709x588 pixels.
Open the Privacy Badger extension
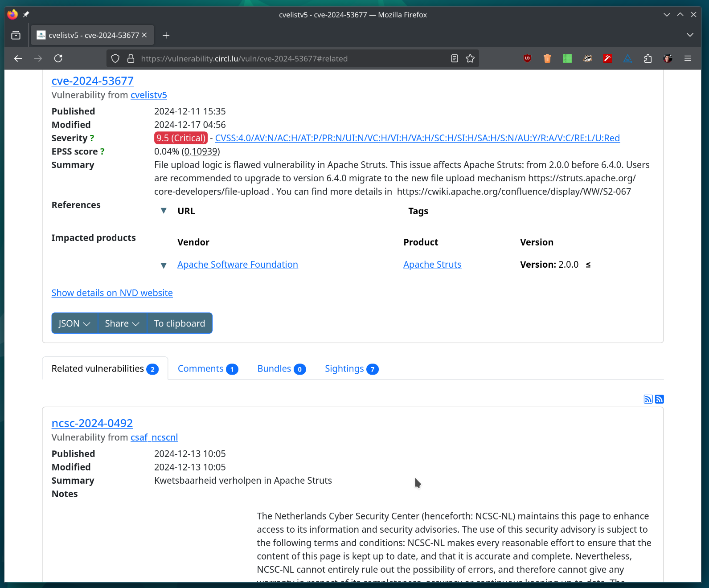(x=587, y=58)
